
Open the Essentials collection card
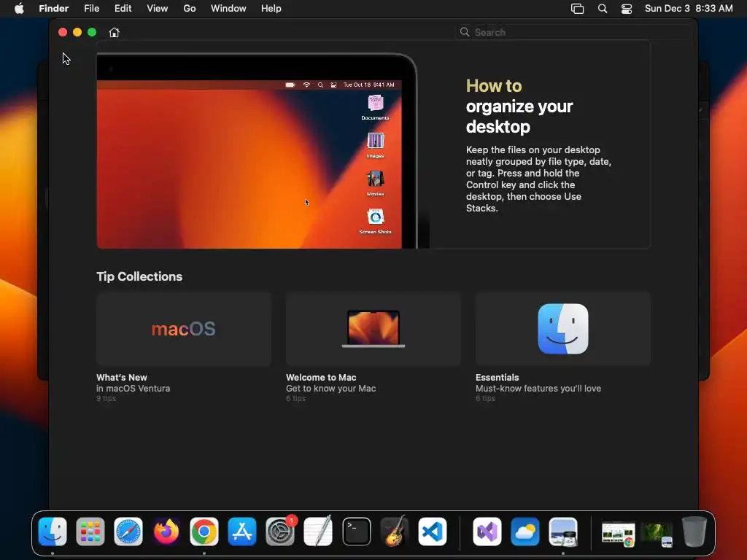562,329
